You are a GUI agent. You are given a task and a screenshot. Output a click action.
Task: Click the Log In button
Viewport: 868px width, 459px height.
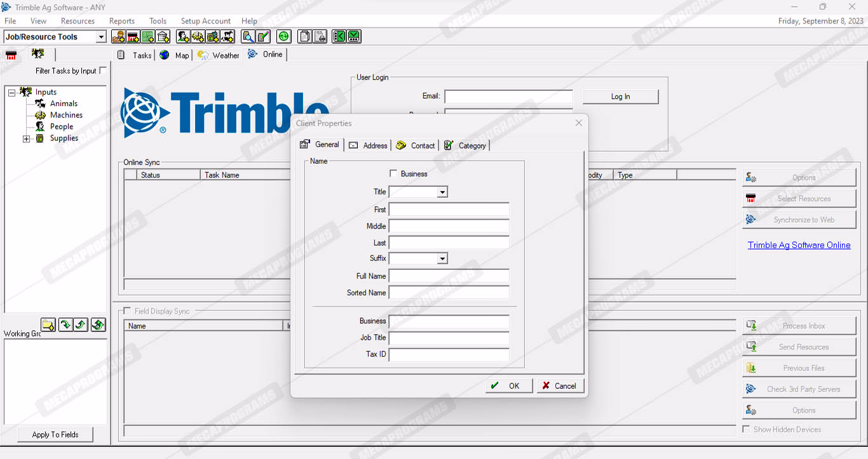pyautogui.click(x=621, y=96)
